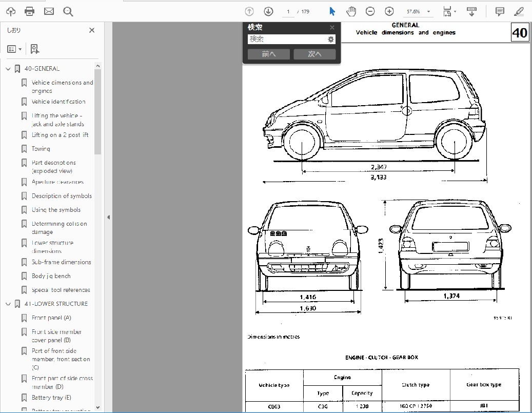This screenshot has width=532, height=413.
Task: Close the 検索 search popup
Action: [x=332, y=27]
